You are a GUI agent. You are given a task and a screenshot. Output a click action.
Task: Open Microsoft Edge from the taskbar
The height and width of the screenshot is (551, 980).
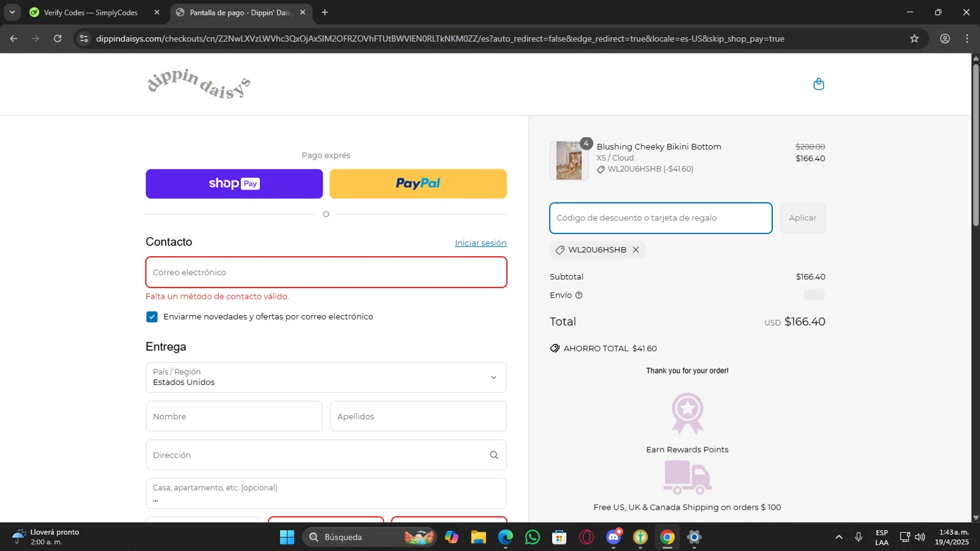click(x=506, y=537)
